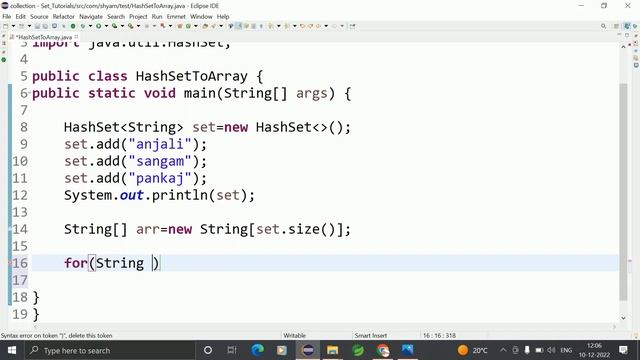
Task: Select the HashSetToArray.java editor tab
Action: [x=44, y=37]
